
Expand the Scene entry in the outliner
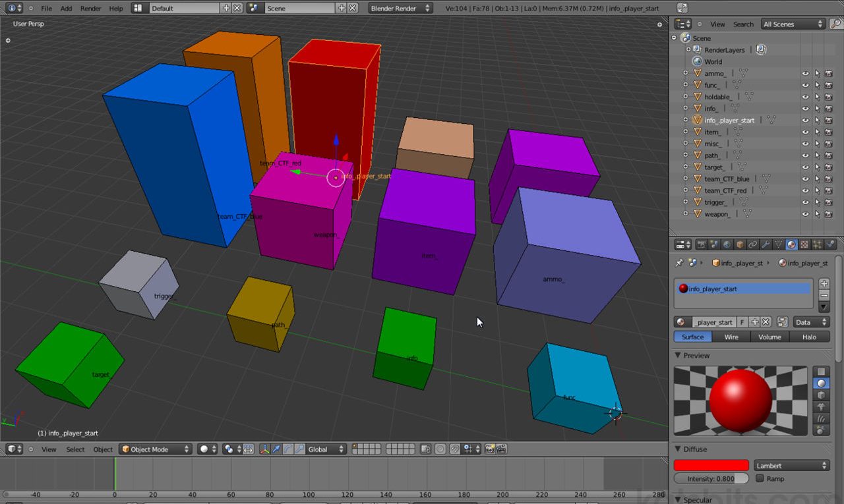click(674, 38)
